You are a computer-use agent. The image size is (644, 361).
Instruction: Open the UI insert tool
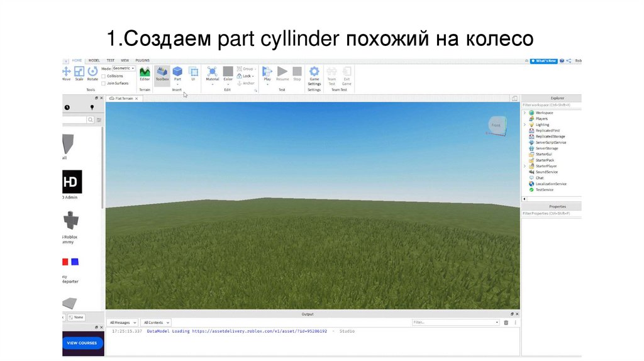coord(193,74)
